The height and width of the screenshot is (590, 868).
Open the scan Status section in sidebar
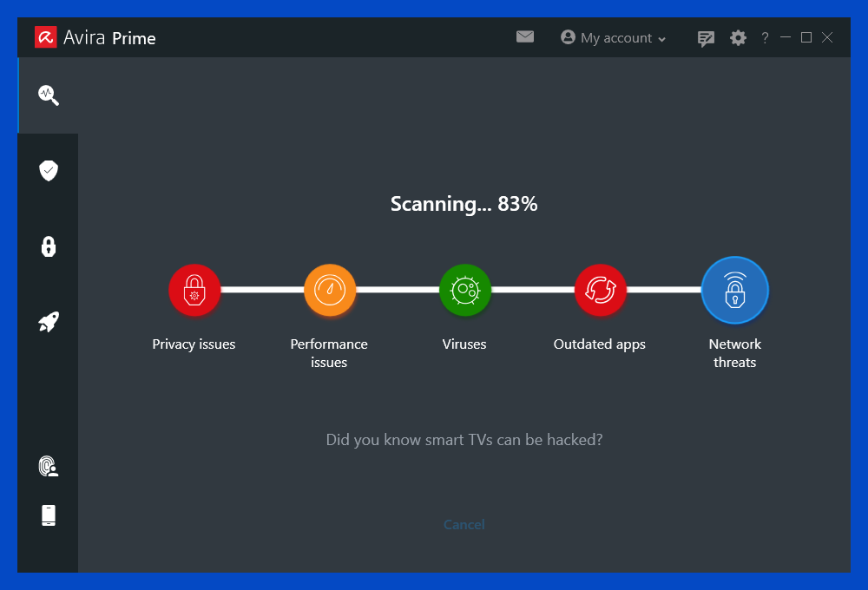tap(48, 95)
